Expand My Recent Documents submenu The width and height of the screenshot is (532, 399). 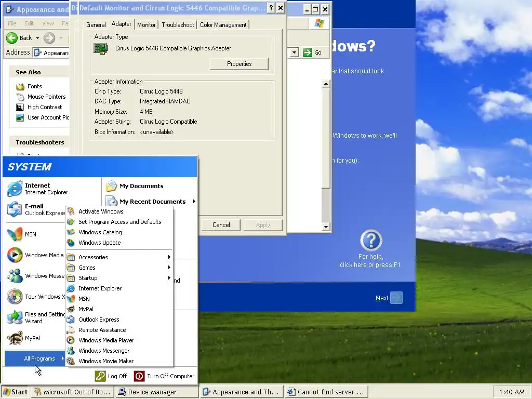[151, 202]
